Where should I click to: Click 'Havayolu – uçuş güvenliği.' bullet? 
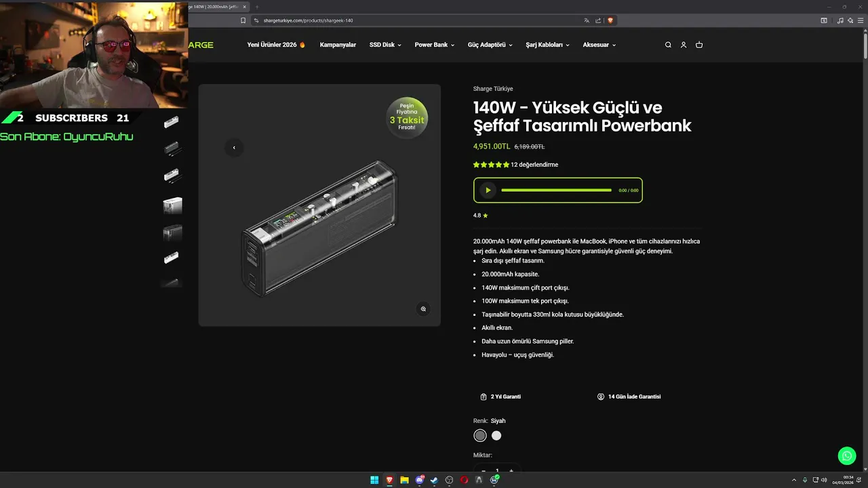point(518,354)
